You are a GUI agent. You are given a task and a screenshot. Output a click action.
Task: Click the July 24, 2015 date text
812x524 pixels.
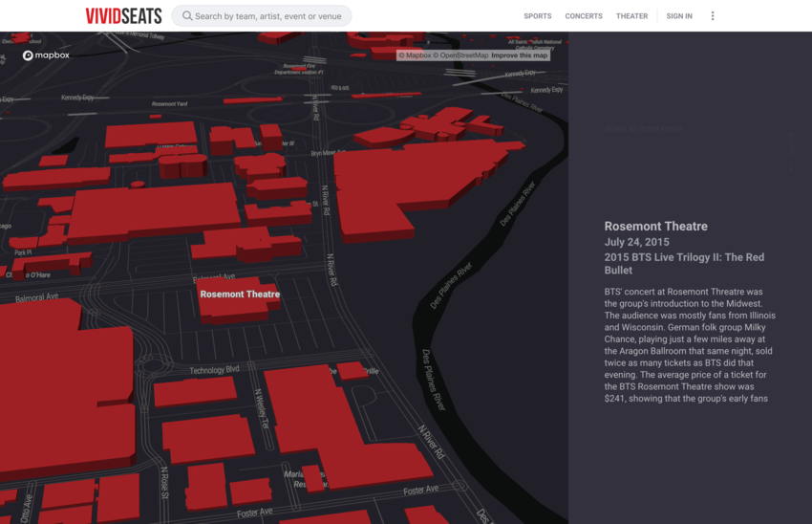point(636,242)
